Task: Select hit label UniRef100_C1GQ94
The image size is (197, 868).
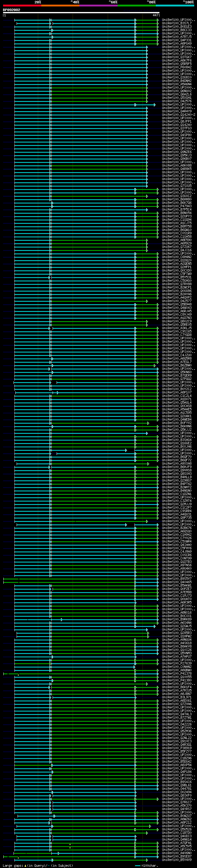Action: pyautogui.click(x=177, y=220)
